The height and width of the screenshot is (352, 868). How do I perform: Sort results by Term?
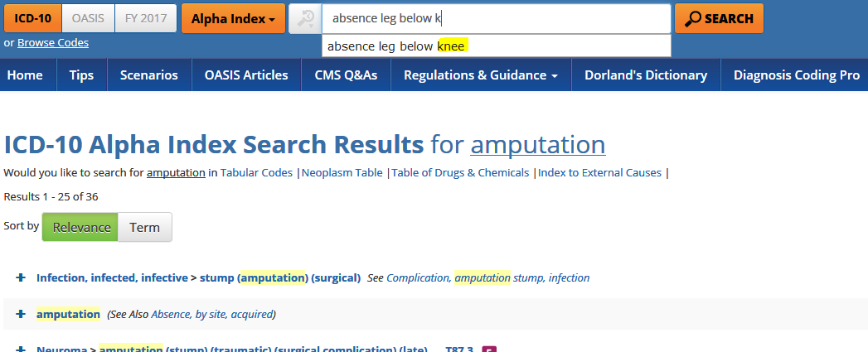pyautogui.click(x=144, y=227)
